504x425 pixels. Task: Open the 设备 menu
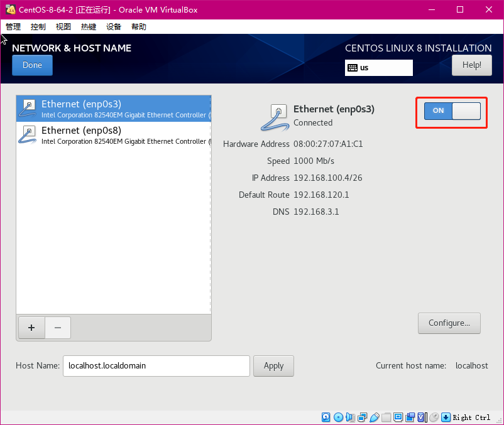pos(114,26)
